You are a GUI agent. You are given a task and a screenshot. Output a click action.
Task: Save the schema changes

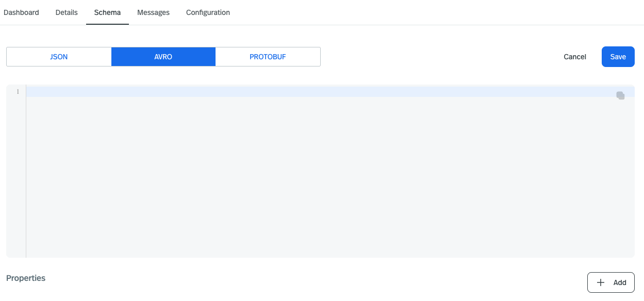(618, 57)
